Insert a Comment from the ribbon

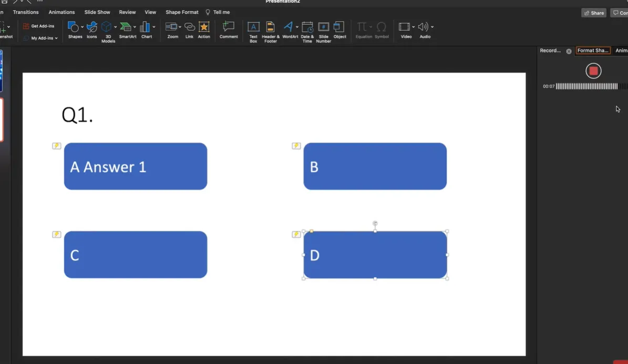[229, 27]
